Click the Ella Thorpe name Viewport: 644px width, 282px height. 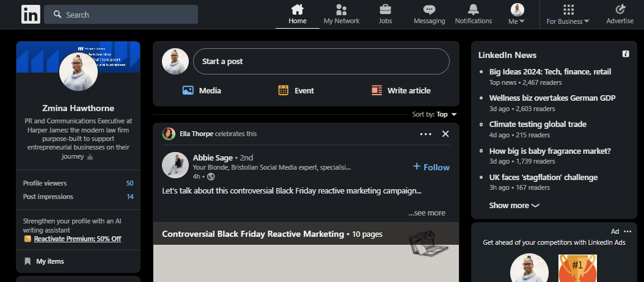(x=196, y=134)
